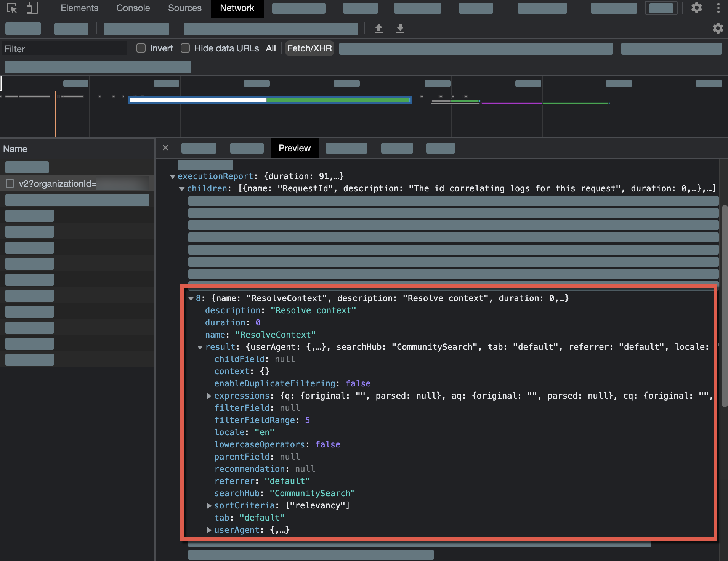The height and width of the screenshot is (561, 728).
Task: Expand the userAgent object node
Action: (x=209, y=530)
